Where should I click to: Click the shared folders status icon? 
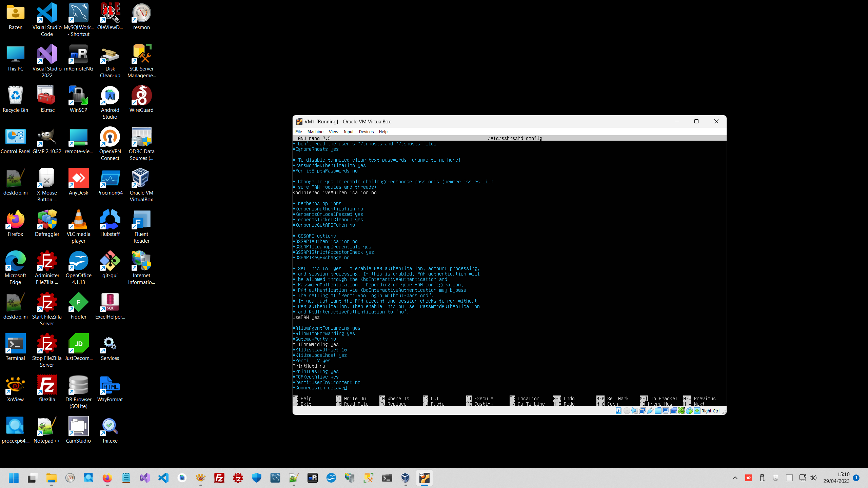pyautogui.click(x=658, y=411)
